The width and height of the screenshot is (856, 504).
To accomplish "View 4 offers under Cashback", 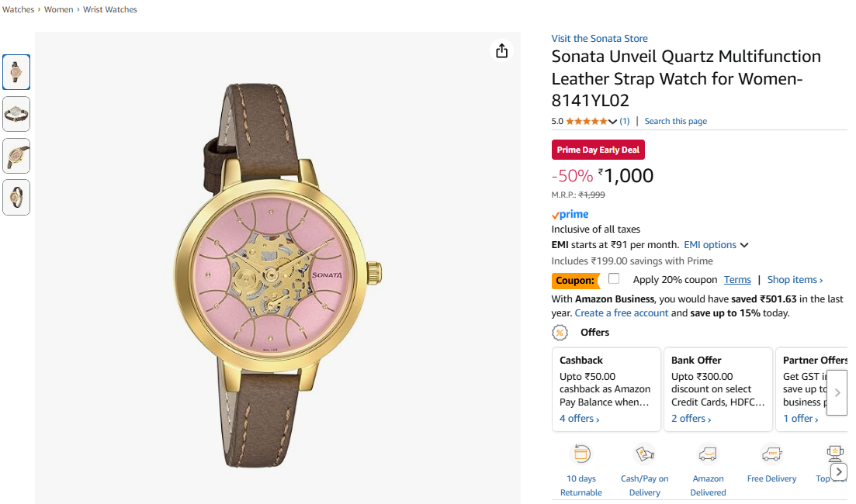I will 579,419.
